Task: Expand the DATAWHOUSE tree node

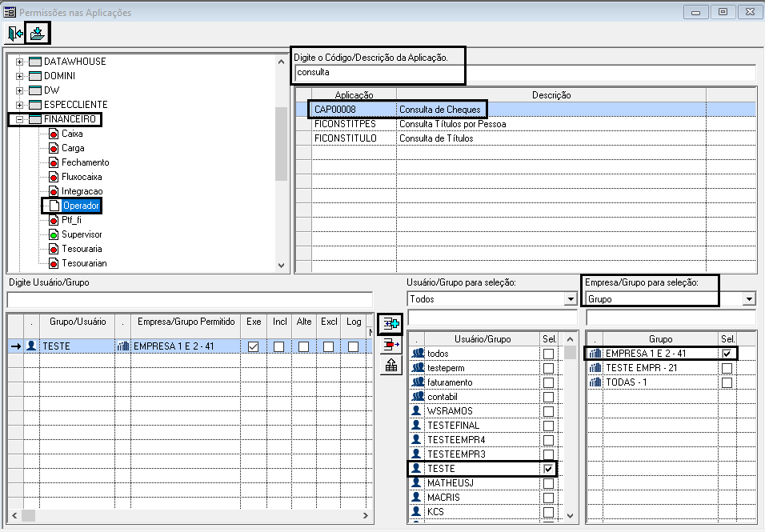Action: 19,62
